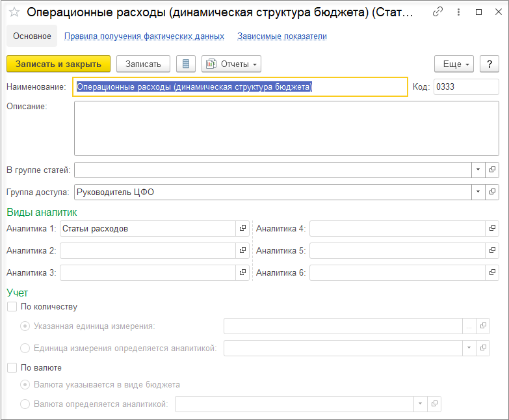
Task: Open Аналитика 2 value with open icon
Action: pos(242,250)
